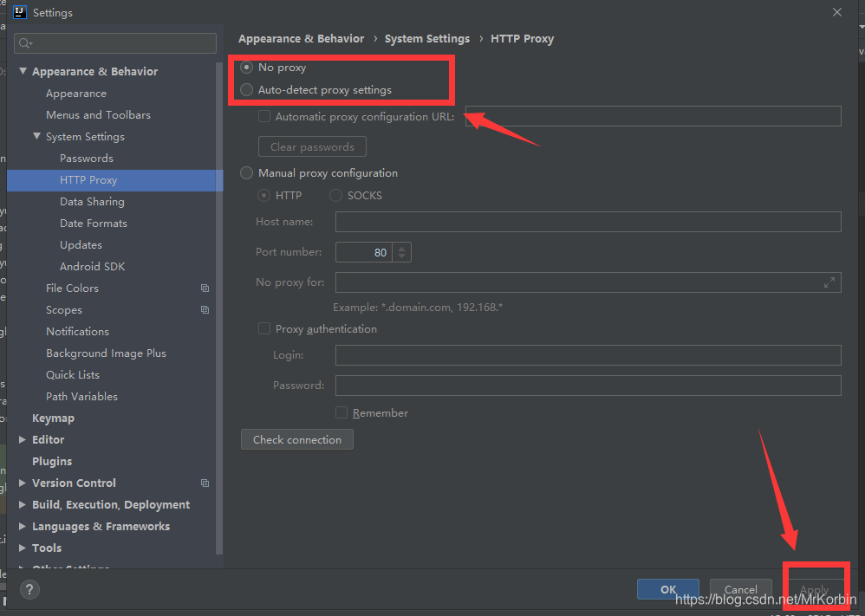Open Menus and Toolbars settings

tap(98, 114)
